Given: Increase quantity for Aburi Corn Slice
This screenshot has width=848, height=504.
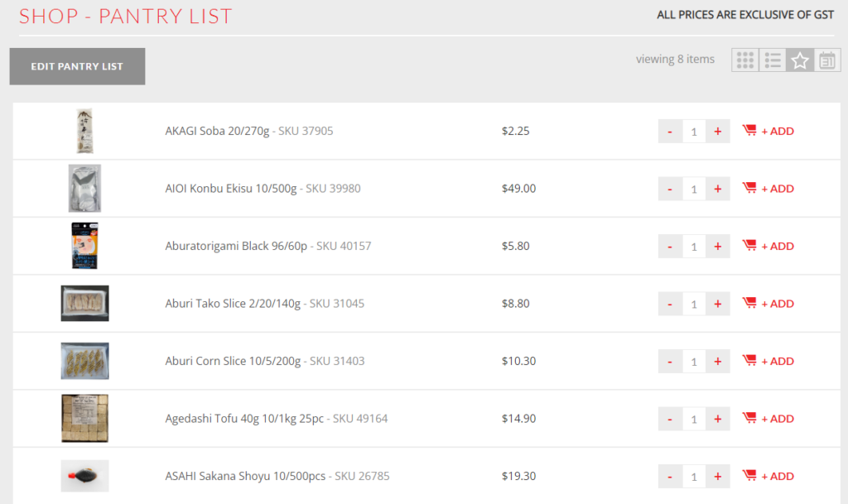Looking at the screenshot, I should 718,362.
